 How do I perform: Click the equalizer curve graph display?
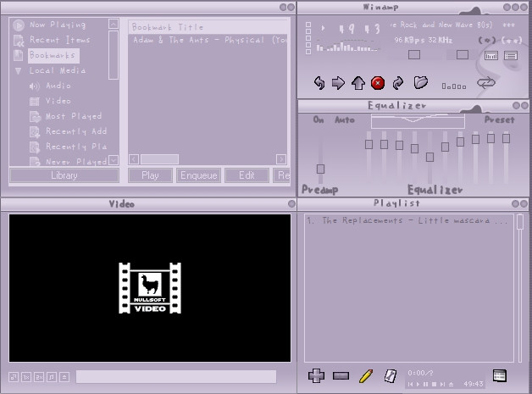coord(418,121)
